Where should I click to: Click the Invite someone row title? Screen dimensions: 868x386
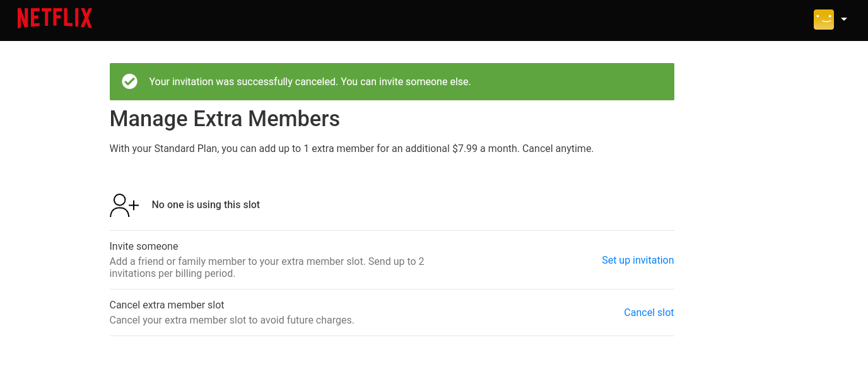coord(144,246)
